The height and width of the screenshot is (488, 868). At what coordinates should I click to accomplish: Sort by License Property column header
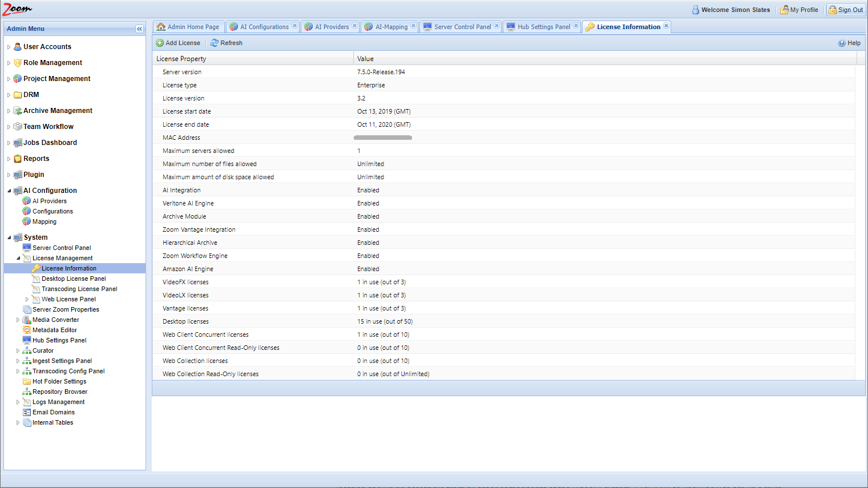[253, 59]
